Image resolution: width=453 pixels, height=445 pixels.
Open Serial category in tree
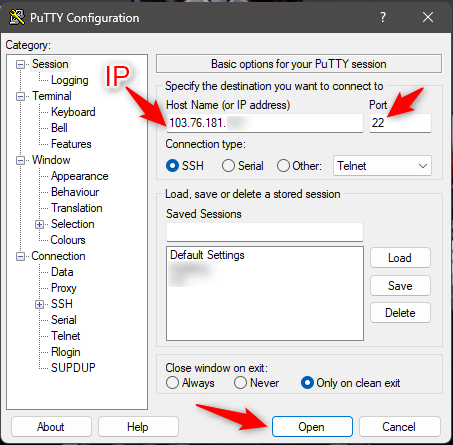coord(64,320)
